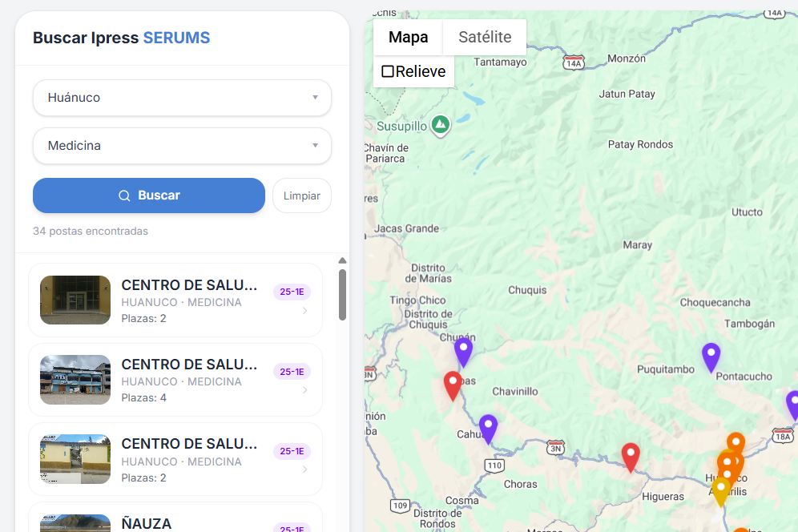Click the Choquecancha map label
The height and width of the screenshot is (532, 798).
coord(715,302)
